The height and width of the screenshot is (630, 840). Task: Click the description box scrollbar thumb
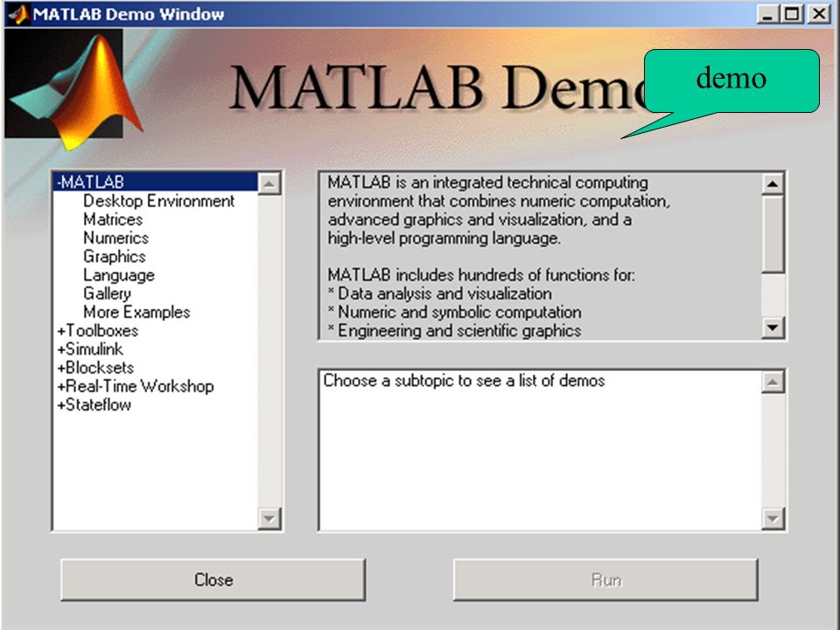pos(773,234)
